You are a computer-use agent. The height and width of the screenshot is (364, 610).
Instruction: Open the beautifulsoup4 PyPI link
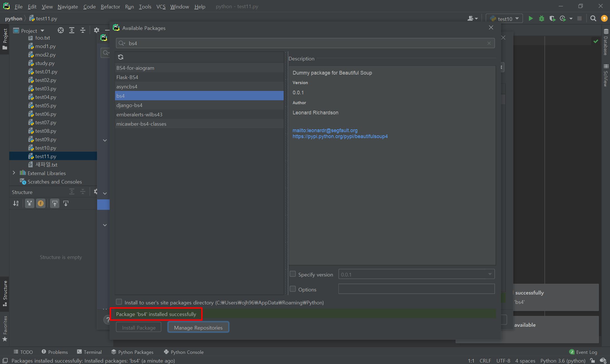pyautogui.click(x=340, y=136)
